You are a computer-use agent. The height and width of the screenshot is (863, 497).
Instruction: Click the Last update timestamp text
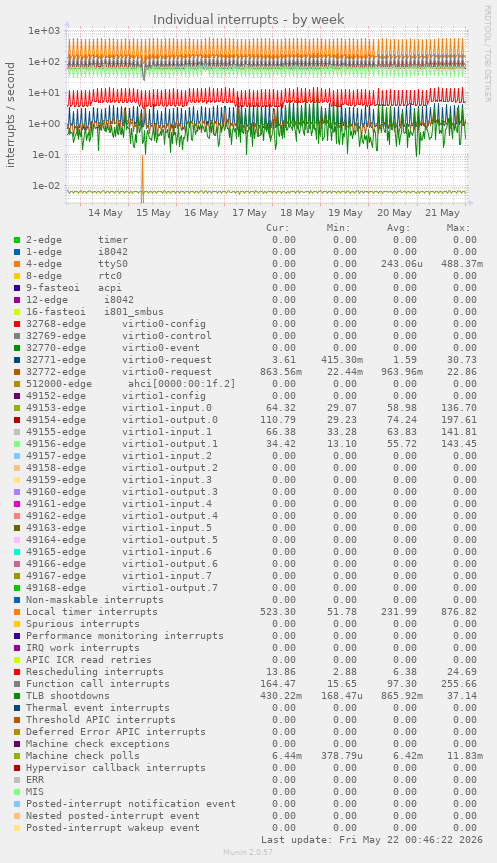pos(372,840)
